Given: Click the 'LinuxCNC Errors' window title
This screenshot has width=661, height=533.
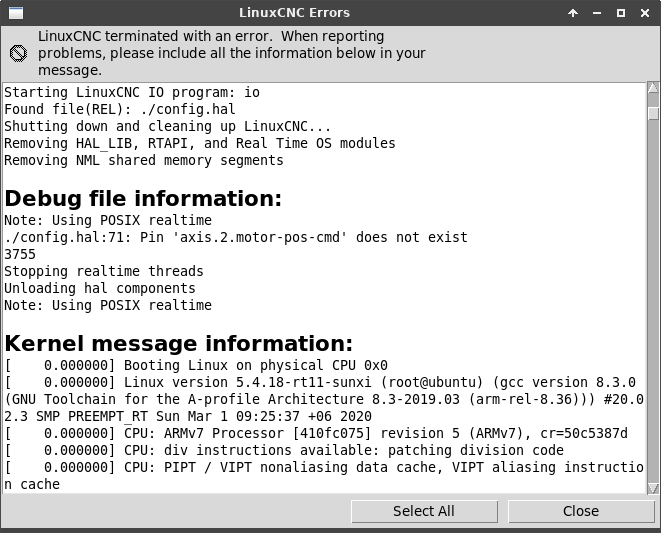Looking at the screenshot, I should [294, 13].
